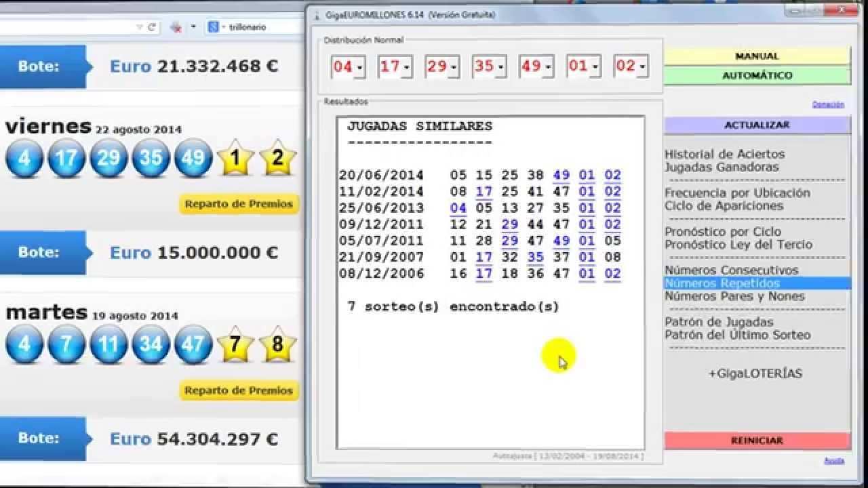This screenshot has height=488, width=868.
Task: Select Pronóstico Ley del Tercio
Action: pyautogui.click(x=738, y=245)
